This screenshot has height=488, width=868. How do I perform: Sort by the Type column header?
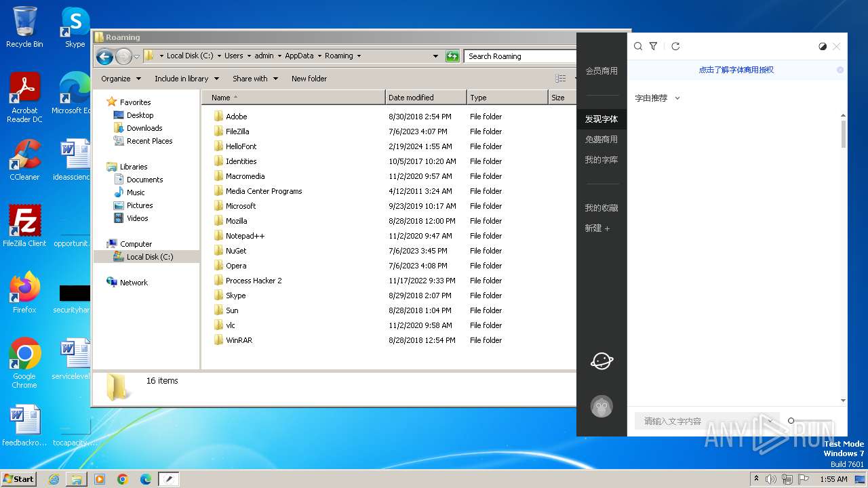coord(507,98)
